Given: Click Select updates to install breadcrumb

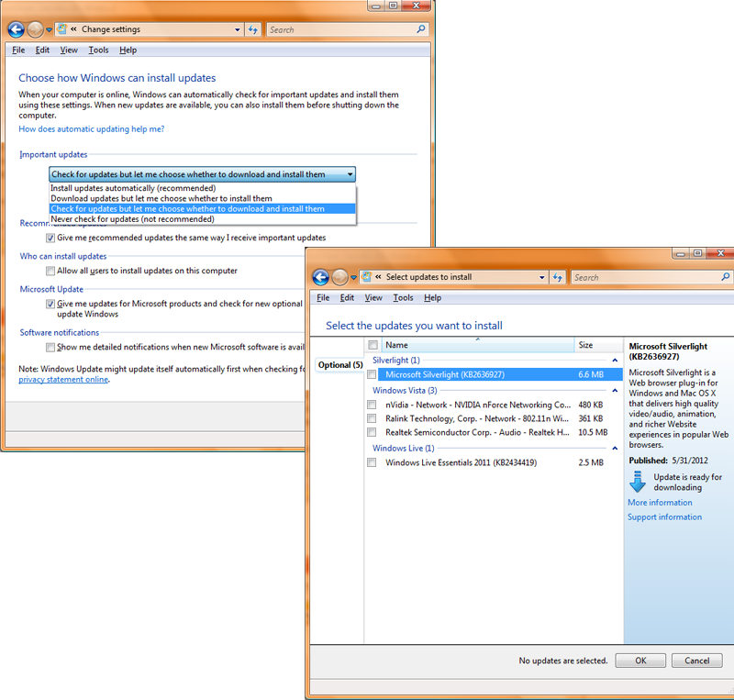Looking at the screenshot, I should [x=428, y=277].
